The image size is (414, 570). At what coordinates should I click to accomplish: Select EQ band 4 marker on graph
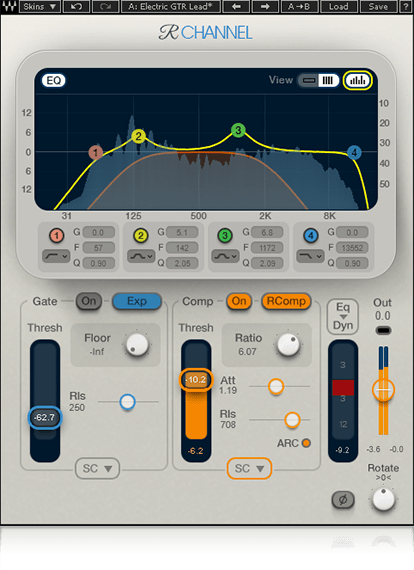tap(354, 153)
